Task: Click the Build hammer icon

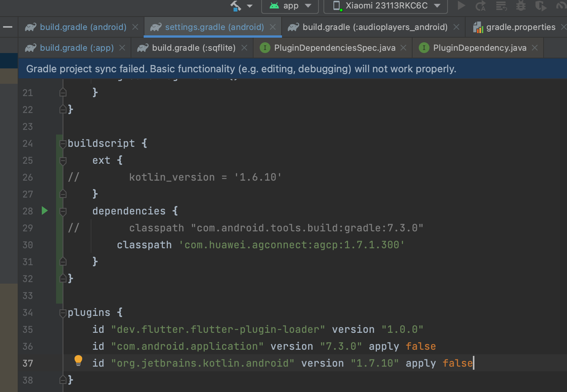Action: (235, 6)
